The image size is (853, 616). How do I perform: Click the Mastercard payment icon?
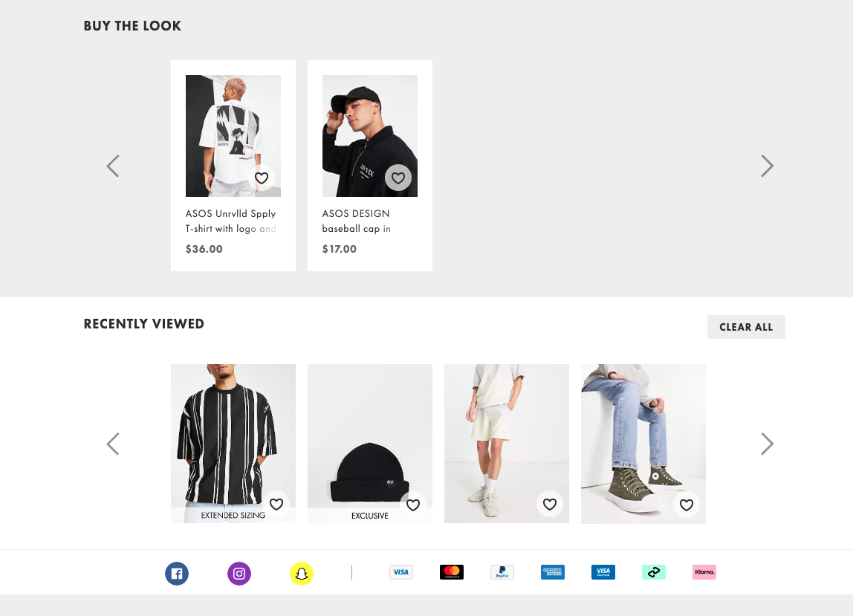(452, 572)
